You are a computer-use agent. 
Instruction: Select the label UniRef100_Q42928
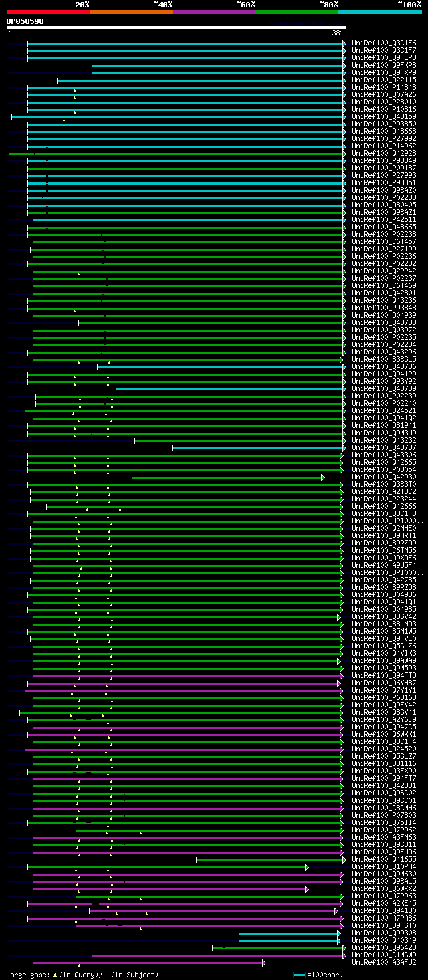384,154
